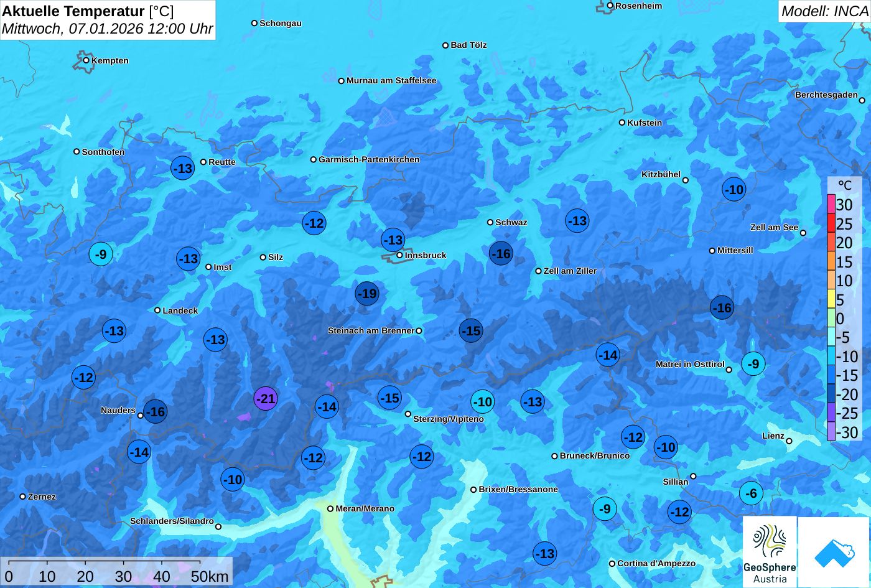Image resolution: width=871 pixels, height=588 pixels.
Task: Select the -21 temperature circle
Action: click(x=266, y=398)
